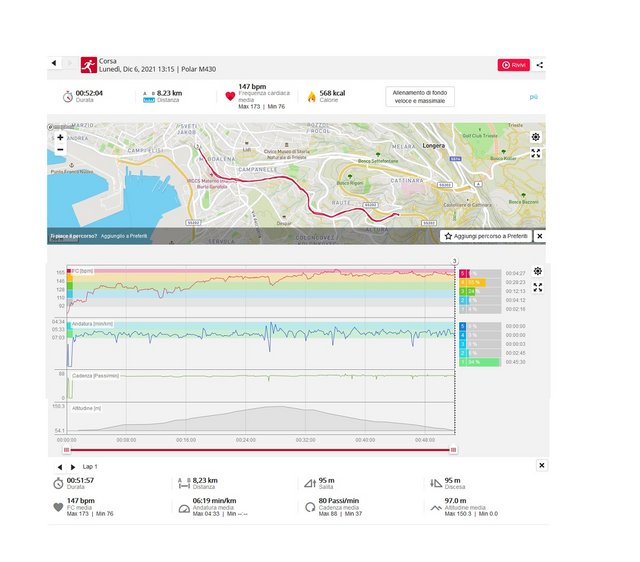Click 'Allenamento di fondo veloce e massimale' box
This screenshot has height=562, width=640.
(x=420, y=97)
